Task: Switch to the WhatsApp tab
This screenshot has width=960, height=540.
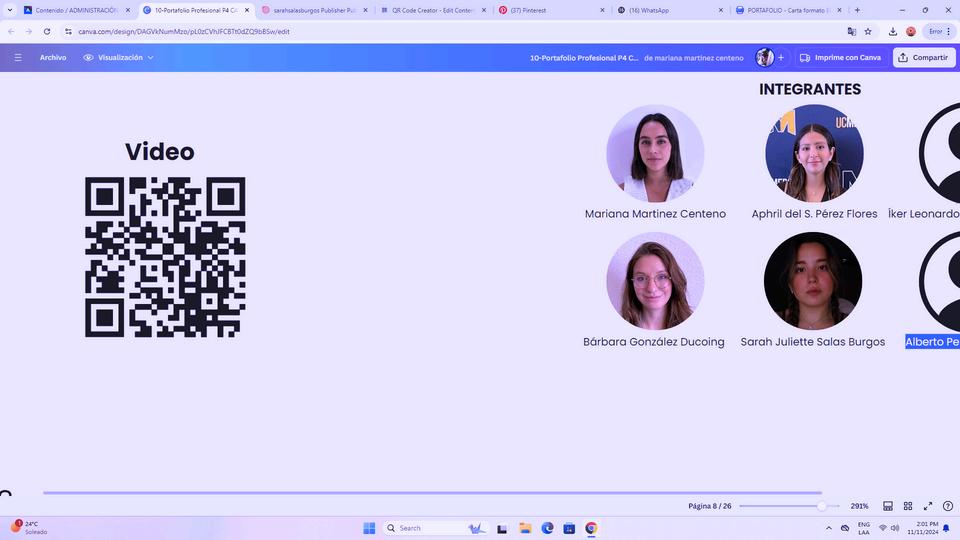Action: click(670, 10)
